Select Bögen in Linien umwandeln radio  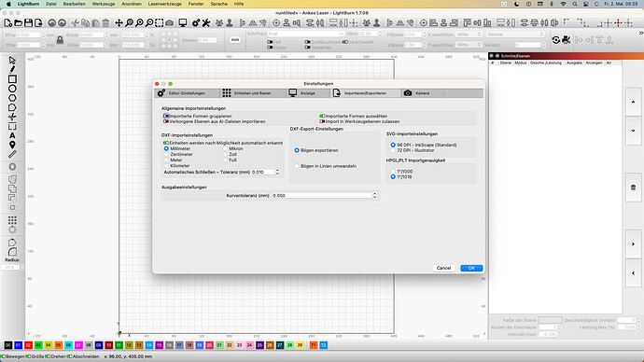click(x=297, y=166)
